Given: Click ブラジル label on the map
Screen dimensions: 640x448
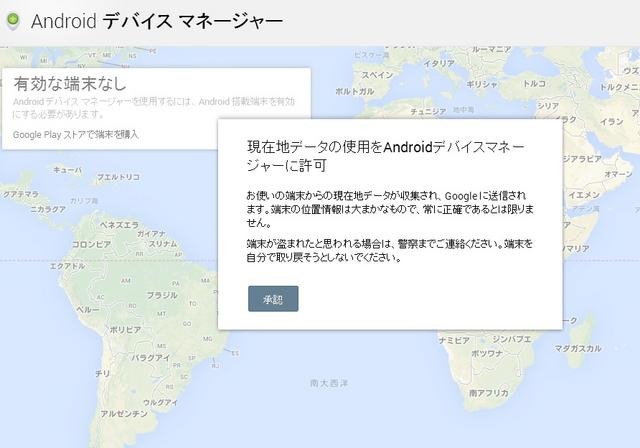Looking at the screenshot, I should [x=162, y=295].
